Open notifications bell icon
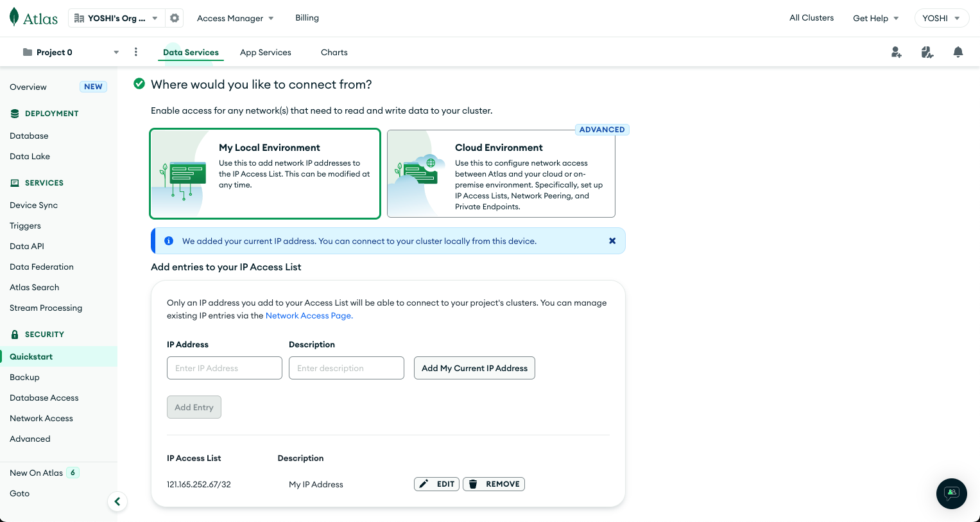Image resolution: width=980 pixels, height=522 pixels. click(x=958, y=52)
